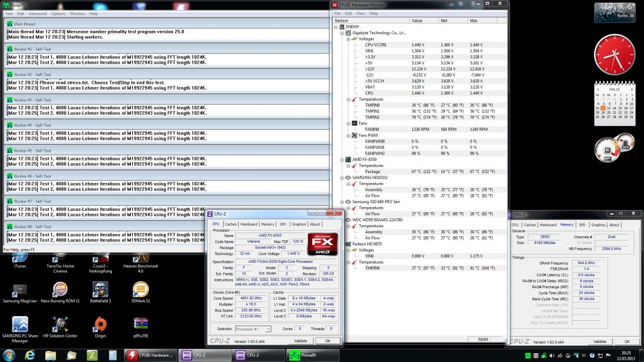Screen dimensions: 644x362
Task: Launch Nero Burning ROM 11 icon
Action: point(60,293)
